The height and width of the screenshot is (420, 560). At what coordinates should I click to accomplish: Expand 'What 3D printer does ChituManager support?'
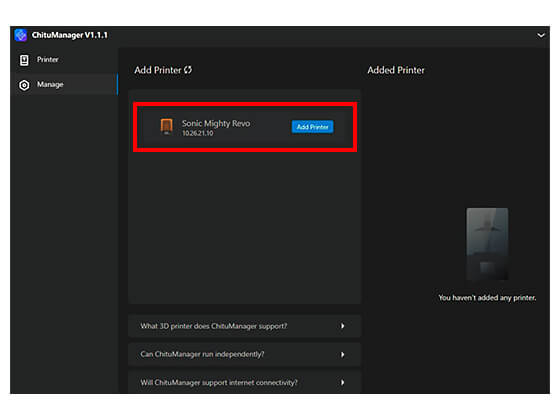245,326
